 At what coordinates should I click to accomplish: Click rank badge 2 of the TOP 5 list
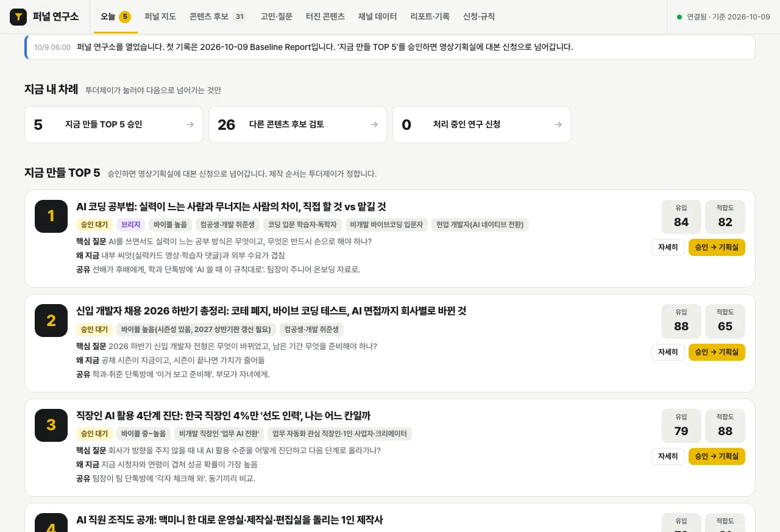coord(51,321)
